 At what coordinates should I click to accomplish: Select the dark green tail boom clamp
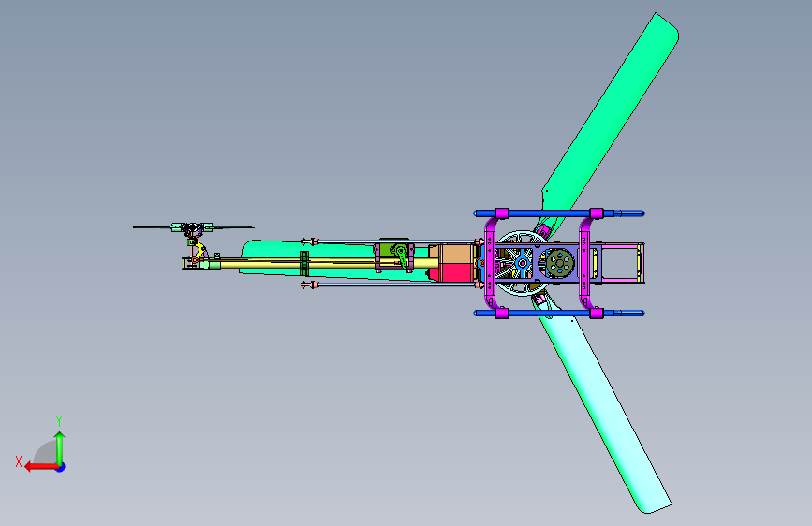coord(304,264)
